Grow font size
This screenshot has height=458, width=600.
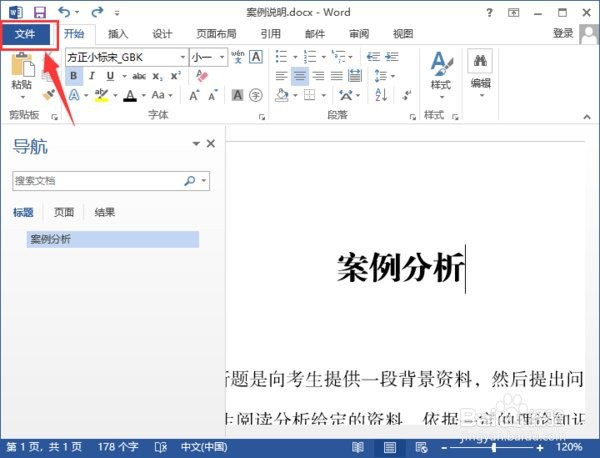pos(194,95)
